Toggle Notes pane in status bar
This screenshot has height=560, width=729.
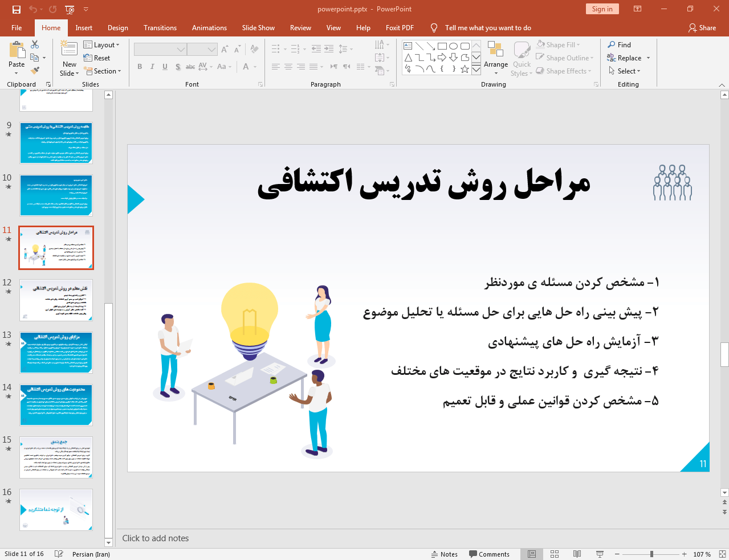pyautogui.click(x=445, y=554)
